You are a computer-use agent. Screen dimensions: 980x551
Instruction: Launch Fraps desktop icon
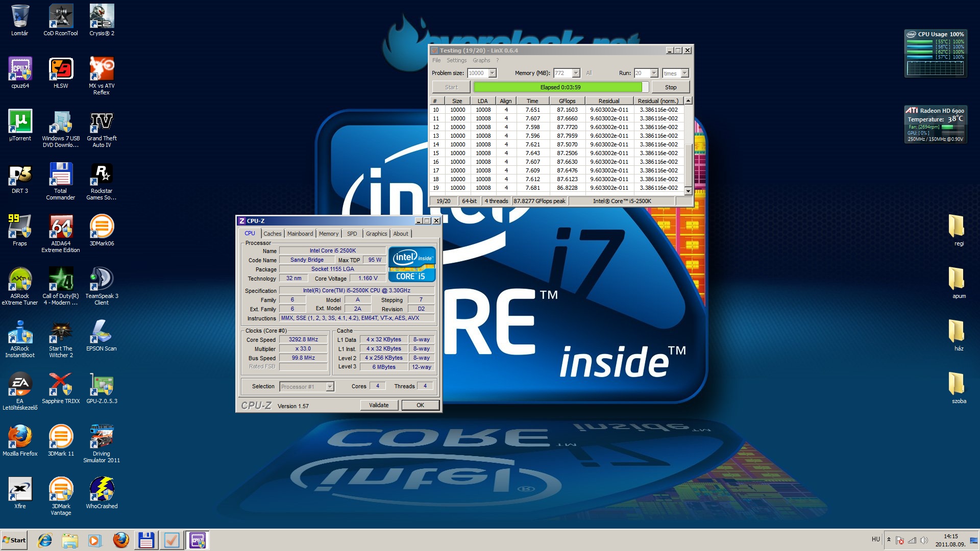pos(20,231)
